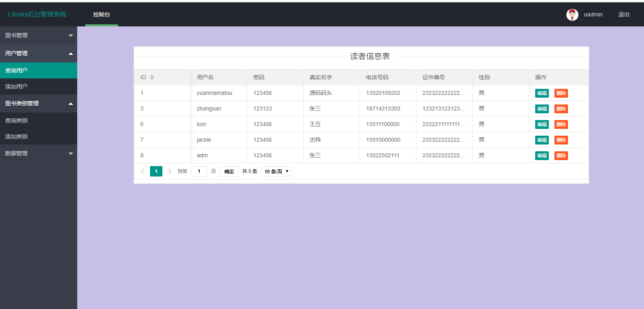Click ID number cell 123213123123…
The width and height of the screenshot is (644, 309).
(x=444, y=108)
